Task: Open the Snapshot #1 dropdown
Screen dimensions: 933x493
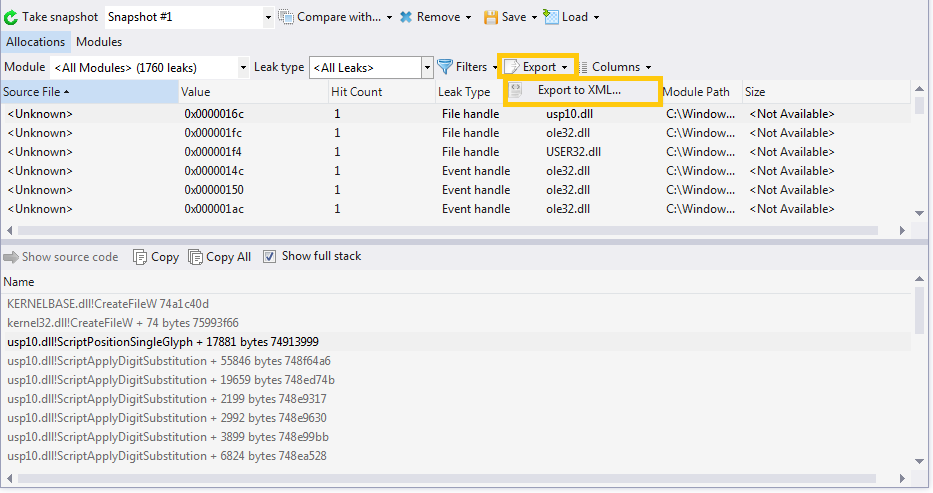Action: coord(268,17)
